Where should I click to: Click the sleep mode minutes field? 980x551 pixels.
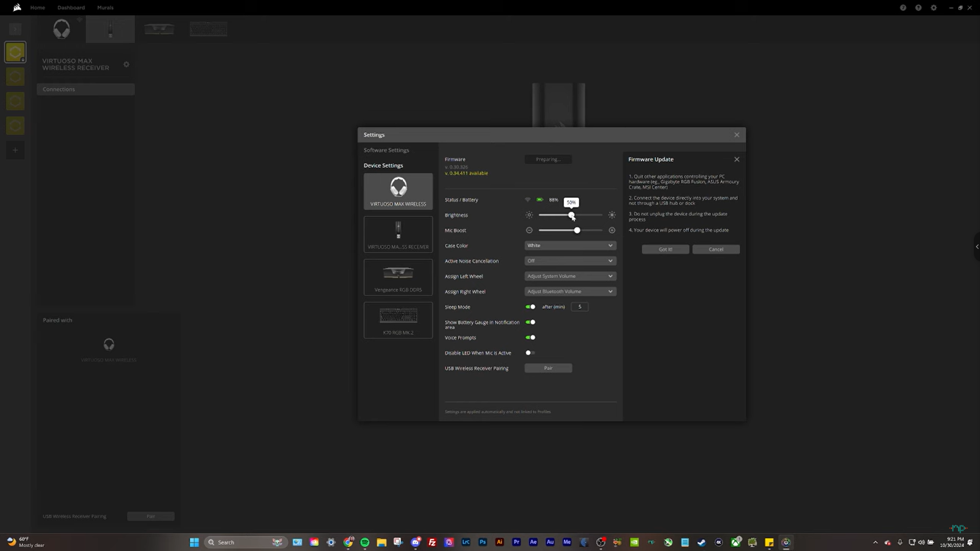tap(580, 307)
